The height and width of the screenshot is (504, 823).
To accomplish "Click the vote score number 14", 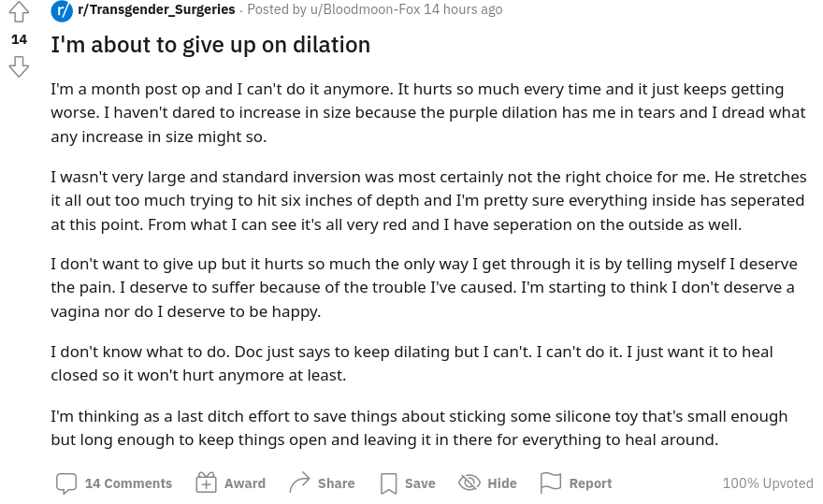I will pos(19,40).
